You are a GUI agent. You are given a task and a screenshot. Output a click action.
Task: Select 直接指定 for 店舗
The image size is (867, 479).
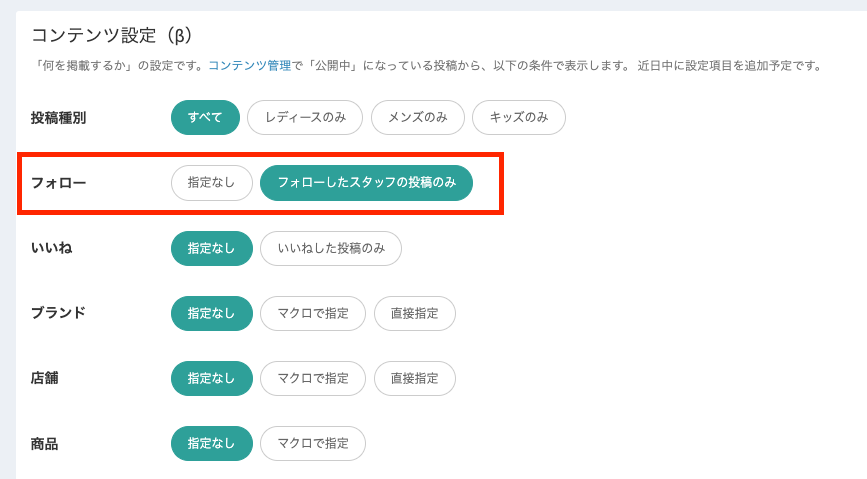coord(414,378)
